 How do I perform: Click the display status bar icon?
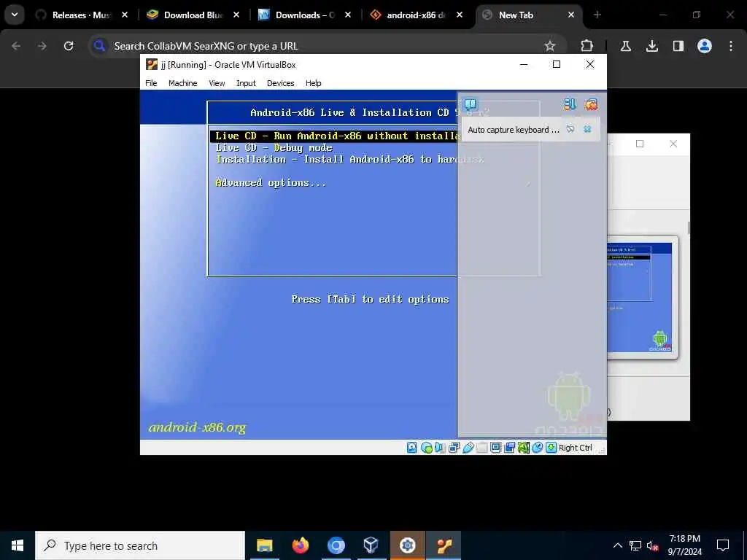click(x=495, y=448)
